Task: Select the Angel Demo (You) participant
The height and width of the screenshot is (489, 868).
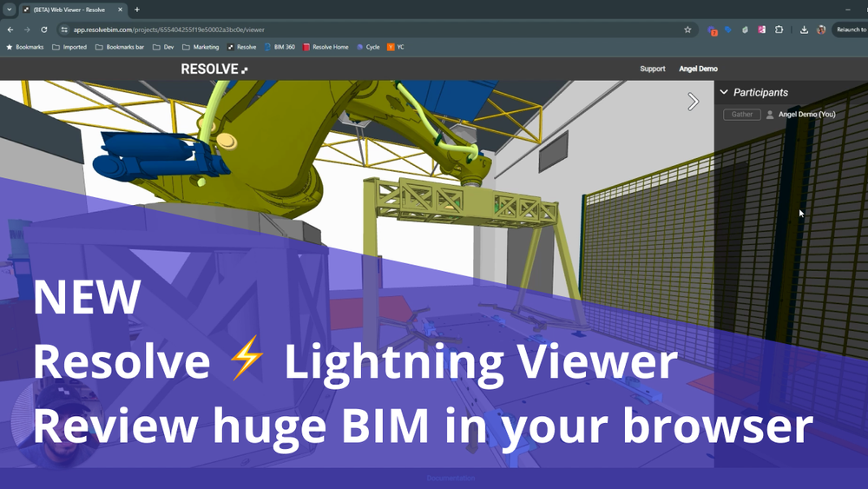Action: tap(806, 115)
